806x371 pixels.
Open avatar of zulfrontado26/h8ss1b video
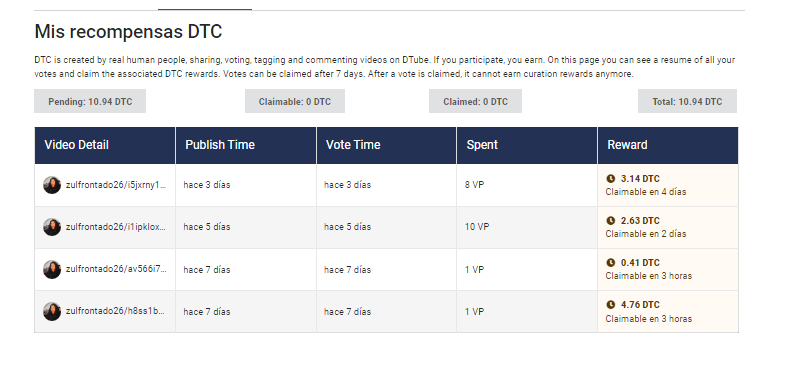(52, 311)
